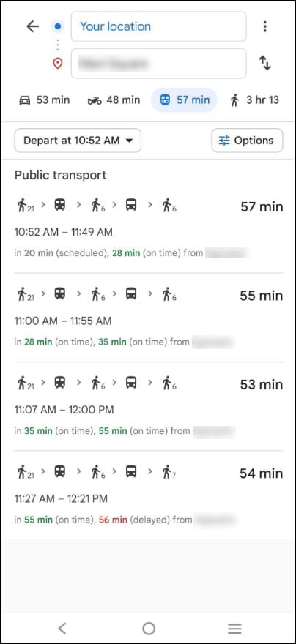Open the three-dot overflow menu
The image size is (296, 644).
coord(264,26)
